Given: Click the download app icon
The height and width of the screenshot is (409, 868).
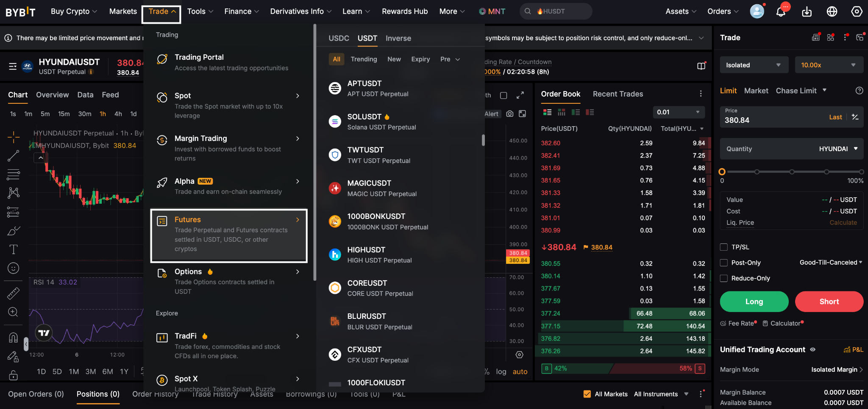Looking at the screenshot, I should (x=807, y=11).
